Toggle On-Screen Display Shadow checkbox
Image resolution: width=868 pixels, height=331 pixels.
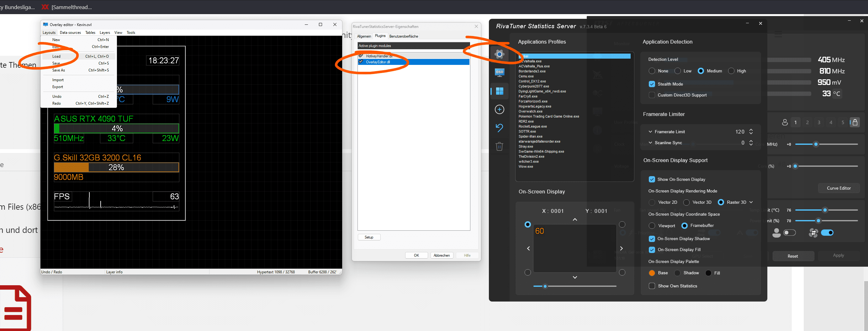[x=652, y=239]
